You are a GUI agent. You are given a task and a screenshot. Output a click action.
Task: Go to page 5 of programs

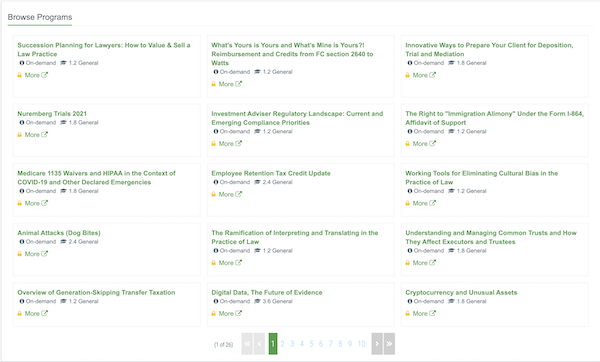point(311,344)
